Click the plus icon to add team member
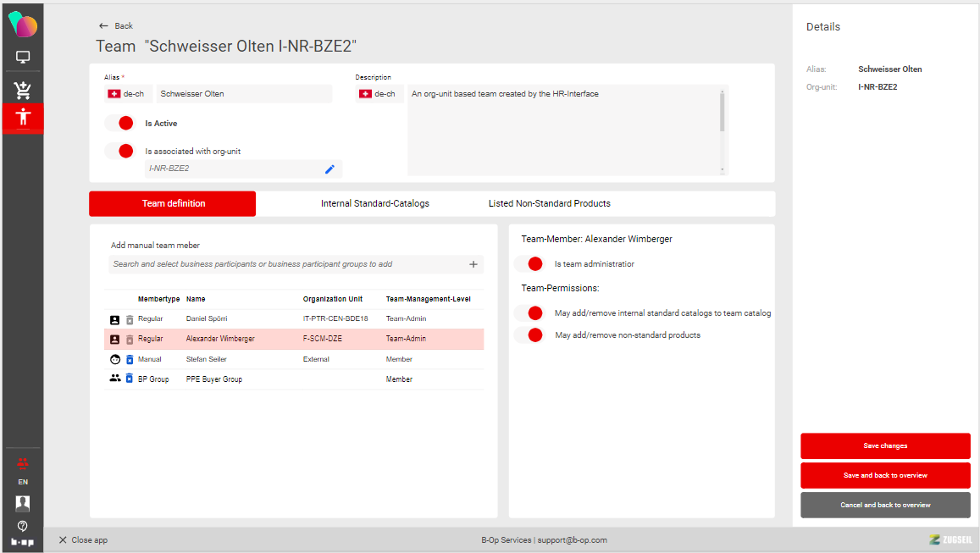The image size is (980, 553). pyautogui.click(x=473, y=264)
